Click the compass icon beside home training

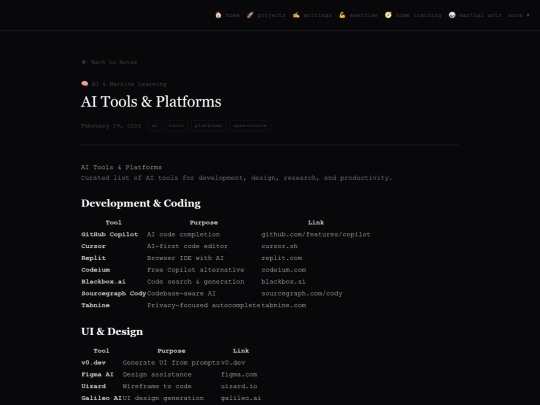click(x=388, y=15)
